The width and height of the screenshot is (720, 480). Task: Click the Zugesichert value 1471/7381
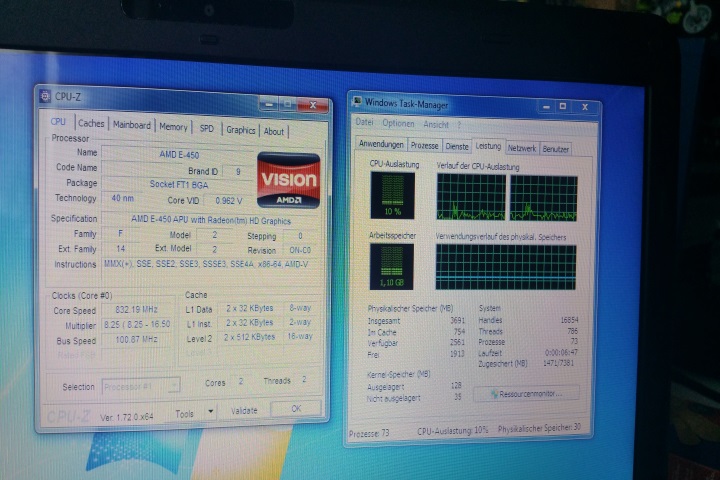click(558, 363)
